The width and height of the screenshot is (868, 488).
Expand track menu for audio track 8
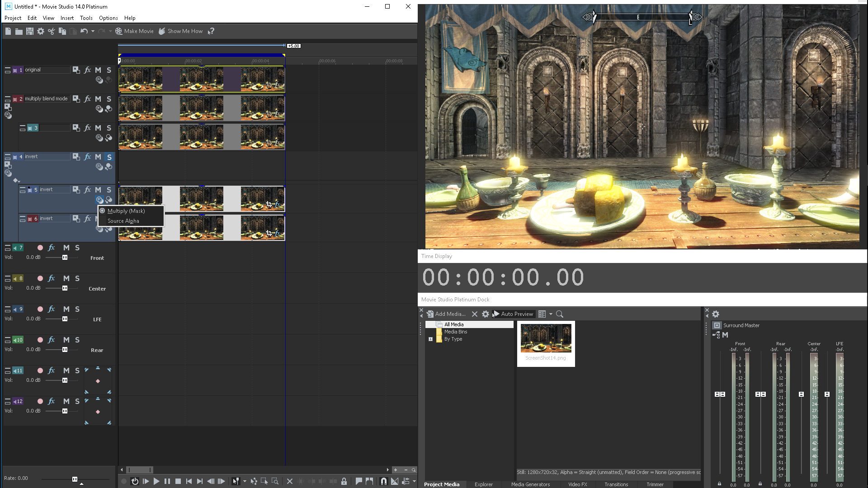(8, 278)
